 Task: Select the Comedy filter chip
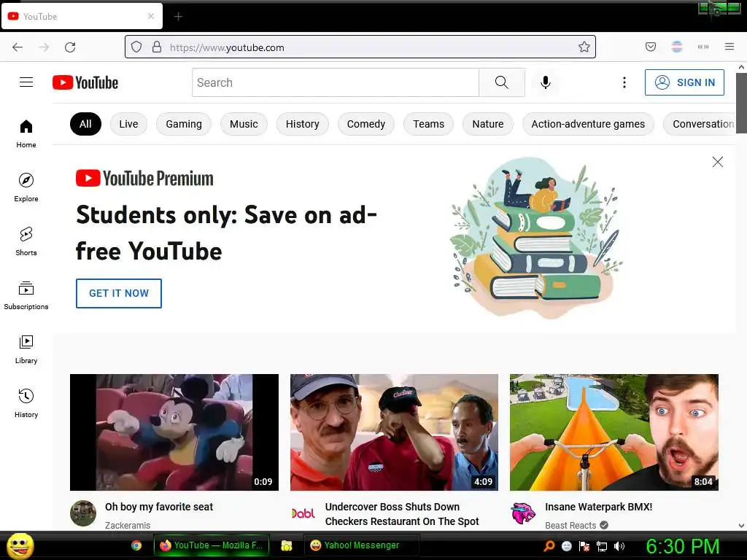click(x=366, y=124)
